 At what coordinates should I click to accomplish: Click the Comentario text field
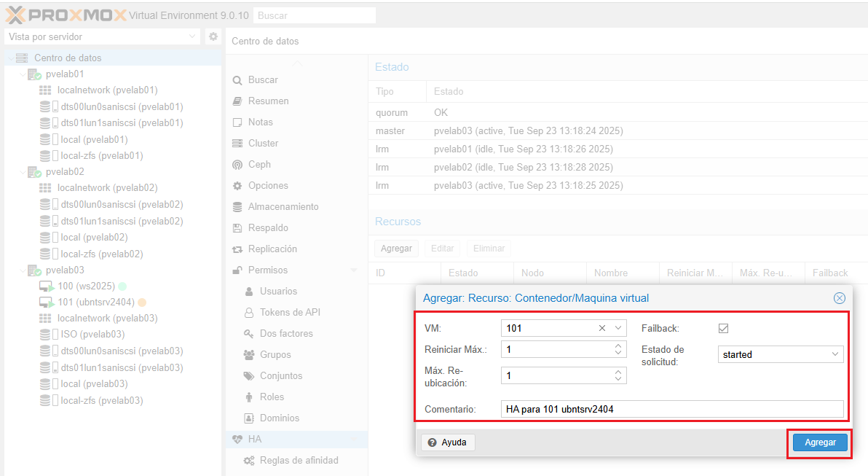[672, 409]
